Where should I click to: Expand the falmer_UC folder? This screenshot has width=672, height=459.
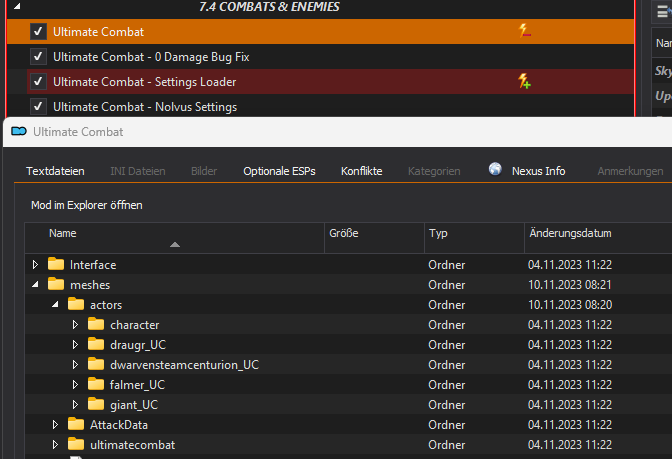coord(75,384)
